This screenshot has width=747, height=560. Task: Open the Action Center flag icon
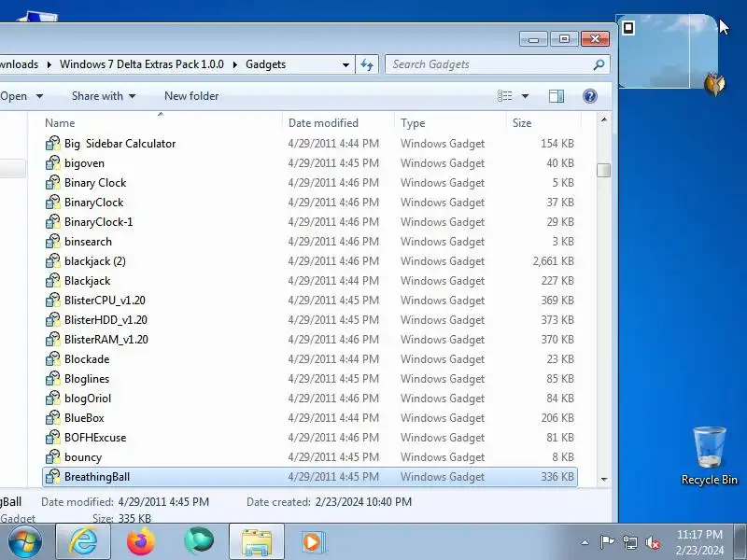[x=607, y=542]
